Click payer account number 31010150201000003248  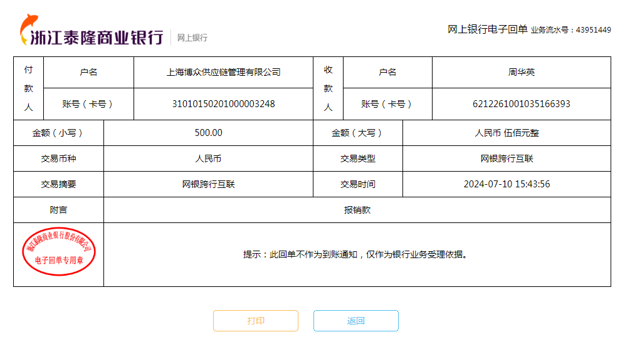pyautogui.click(x=223, y=104)
